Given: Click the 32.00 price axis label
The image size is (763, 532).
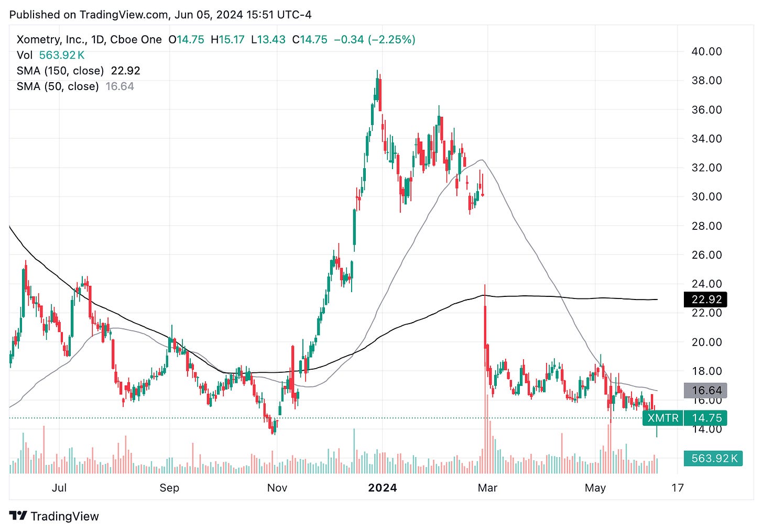Looking at the screenshot, I should coord(707,168).
